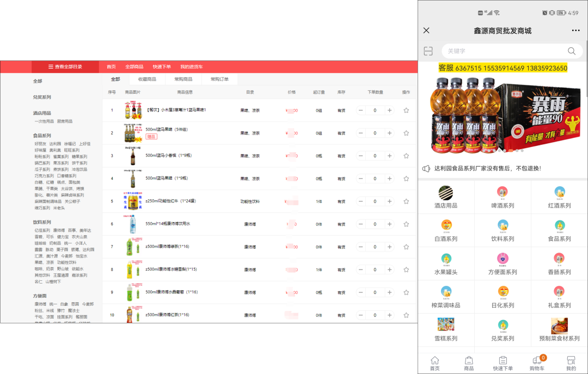This screenshot has width=588, height=374.
Task: Open 啤酒系列 category icon in mobile mall
Action: [503, 192]
